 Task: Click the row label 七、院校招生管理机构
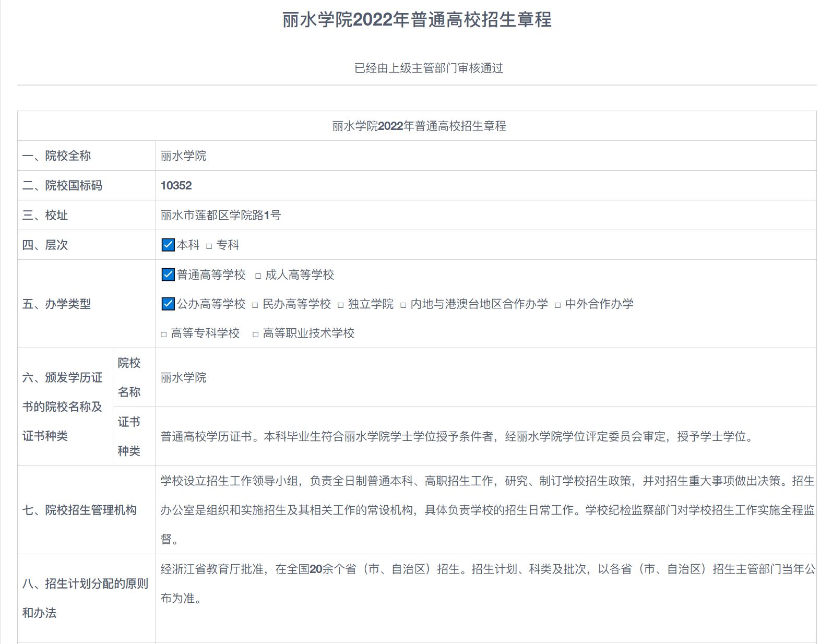pos(79,510)
